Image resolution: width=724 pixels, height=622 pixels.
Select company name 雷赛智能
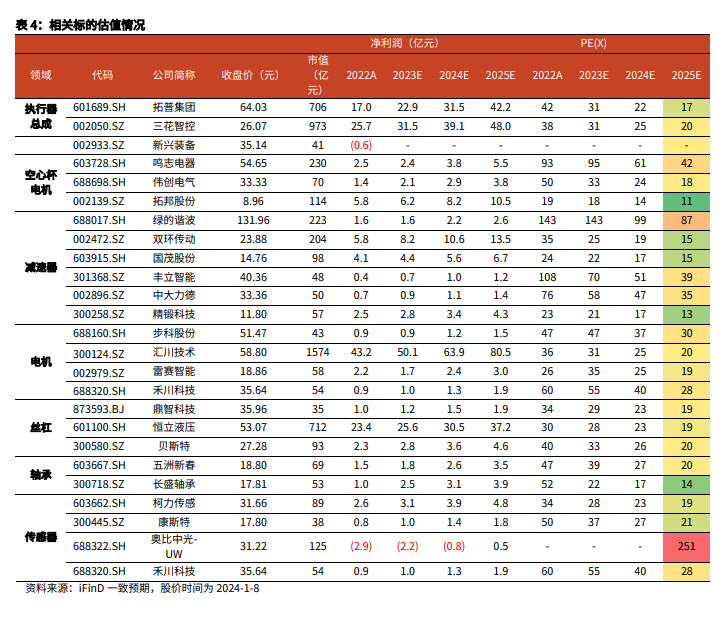point(174,372)
